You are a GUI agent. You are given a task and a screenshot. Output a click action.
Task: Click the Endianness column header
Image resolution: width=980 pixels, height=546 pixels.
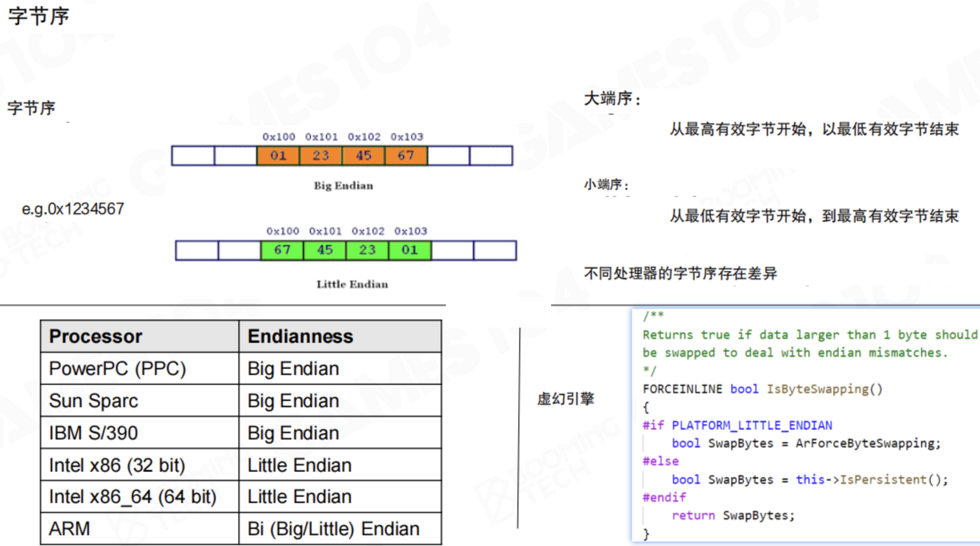(x=300, y=337)
